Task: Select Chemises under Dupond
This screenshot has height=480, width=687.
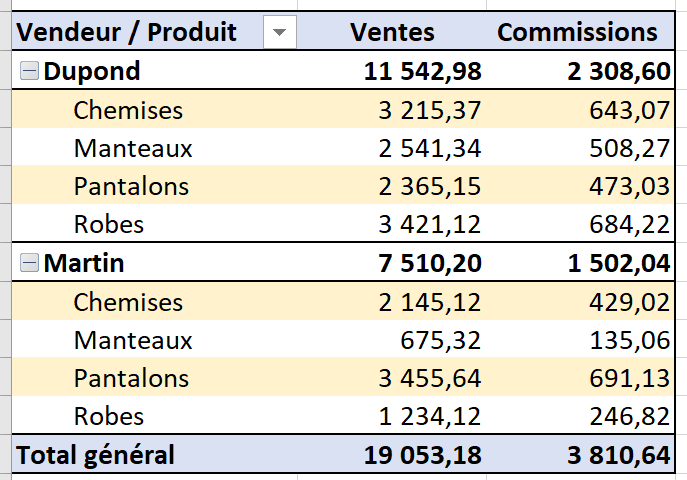Action: (x=128, y=109)
